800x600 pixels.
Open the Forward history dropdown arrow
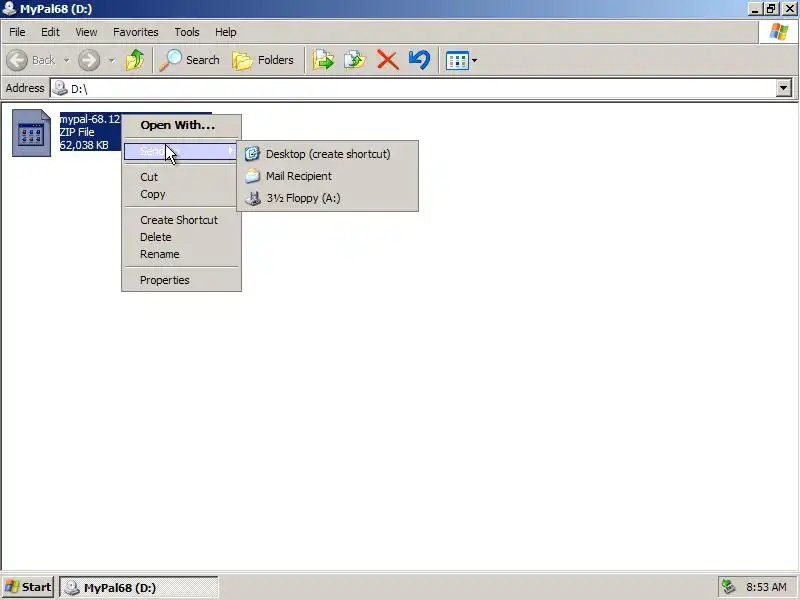click(x=111, y=60)
